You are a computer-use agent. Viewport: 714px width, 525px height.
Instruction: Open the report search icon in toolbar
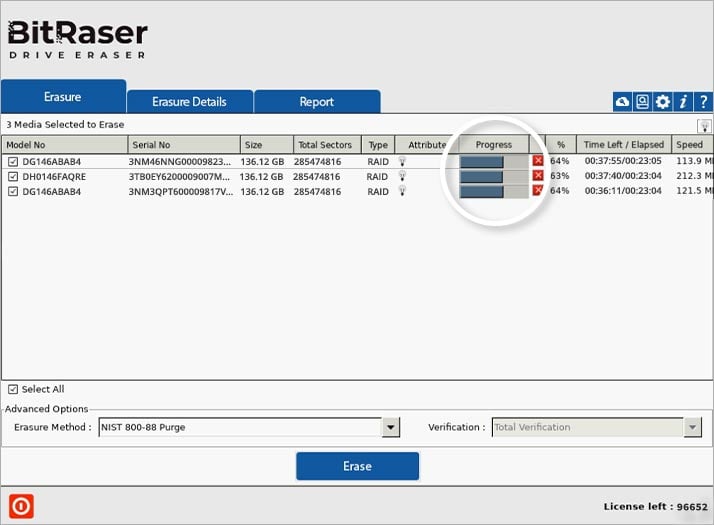click(642, 102)
